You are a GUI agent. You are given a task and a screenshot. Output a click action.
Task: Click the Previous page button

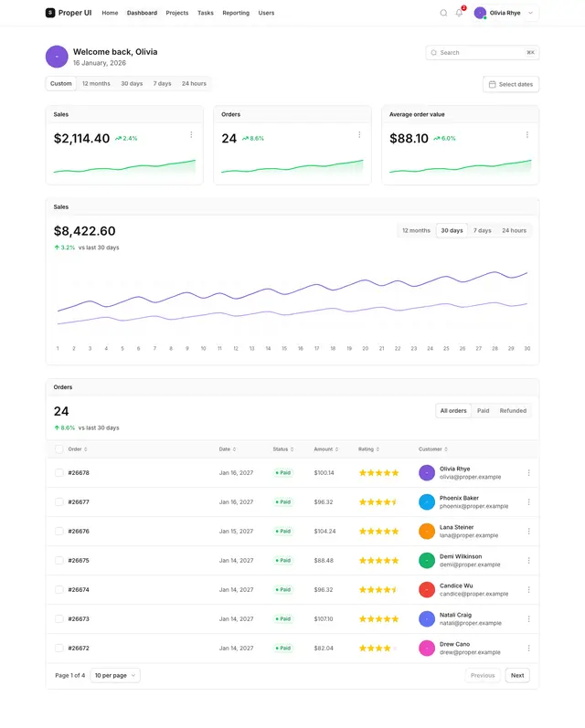[483, 676]
